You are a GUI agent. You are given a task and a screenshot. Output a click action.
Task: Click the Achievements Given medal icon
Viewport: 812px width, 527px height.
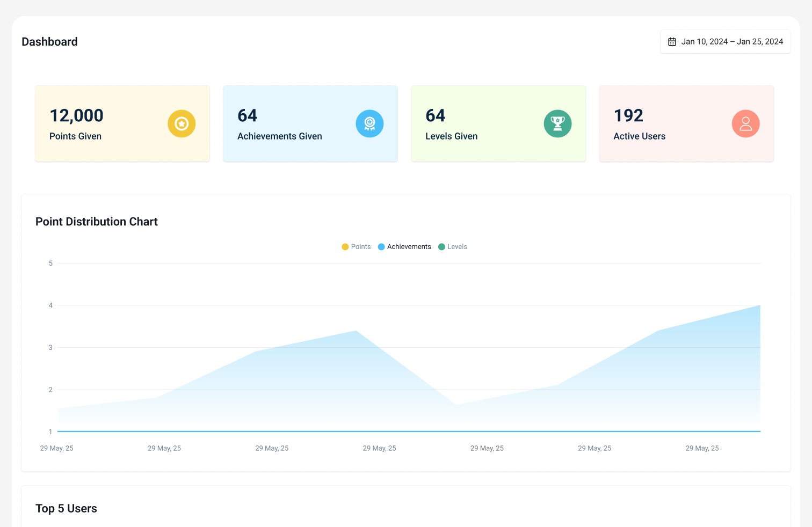coord(369,123)
